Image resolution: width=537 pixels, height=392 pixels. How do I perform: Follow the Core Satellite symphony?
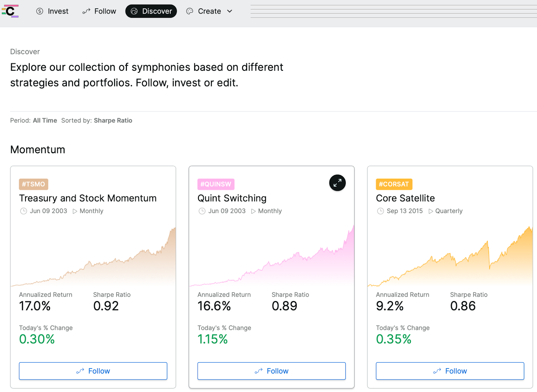click(x=450, y=371)
